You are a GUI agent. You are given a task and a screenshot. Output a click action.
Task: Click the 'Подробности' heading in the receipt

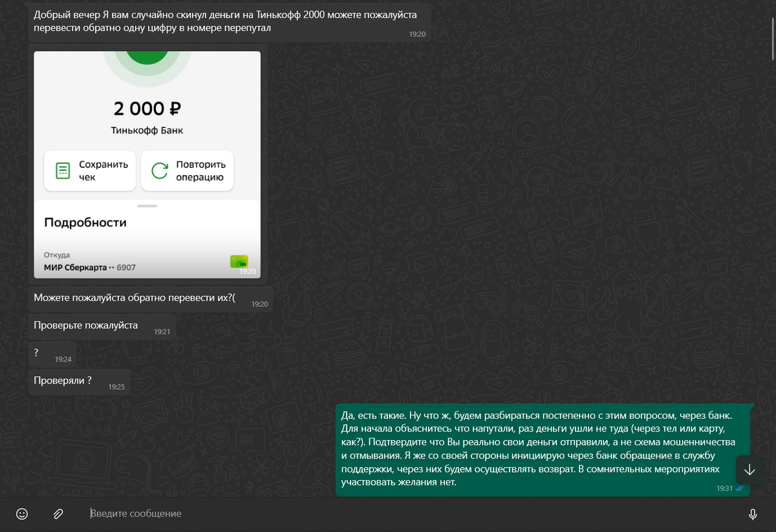point(85,223)
